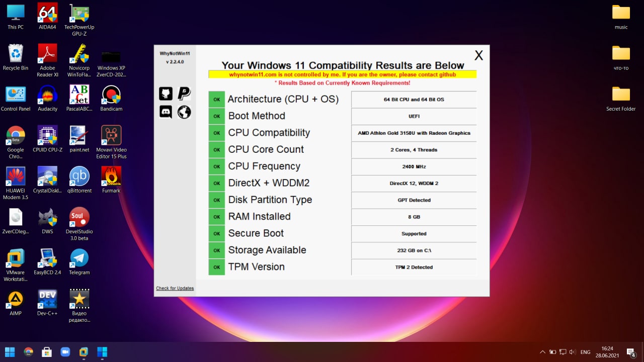The width and height of the screenshot is (644, 362).
Task: Select the Adobe Reader XI desktop icon
Action: 47,60
